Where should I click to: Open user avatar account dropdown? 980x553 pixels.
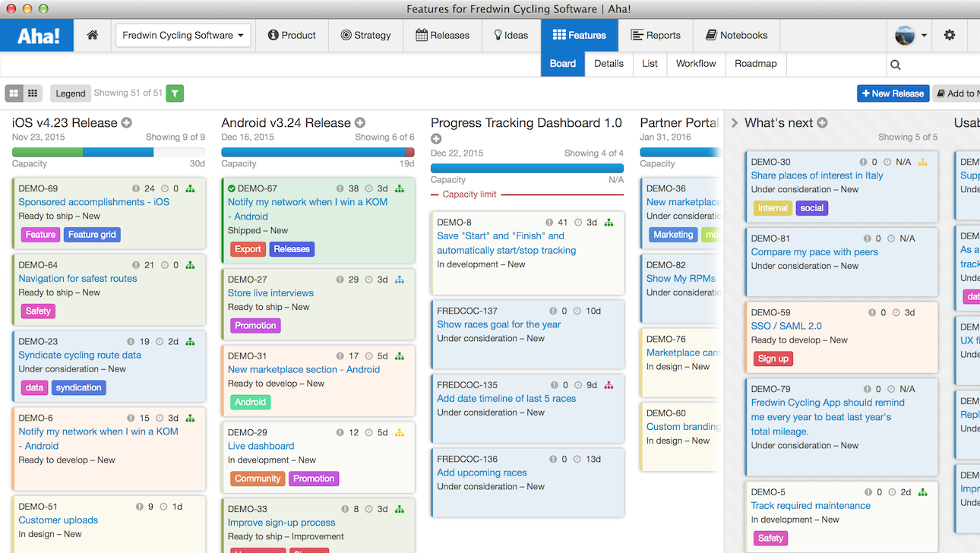(x=911, y=35)
